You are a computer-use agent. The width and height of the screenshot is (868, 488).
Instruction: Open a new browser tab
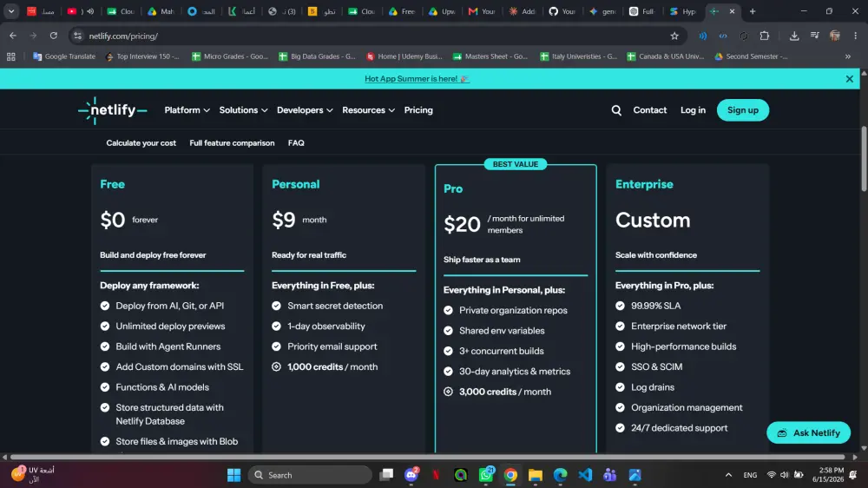[x=753, y=11]
